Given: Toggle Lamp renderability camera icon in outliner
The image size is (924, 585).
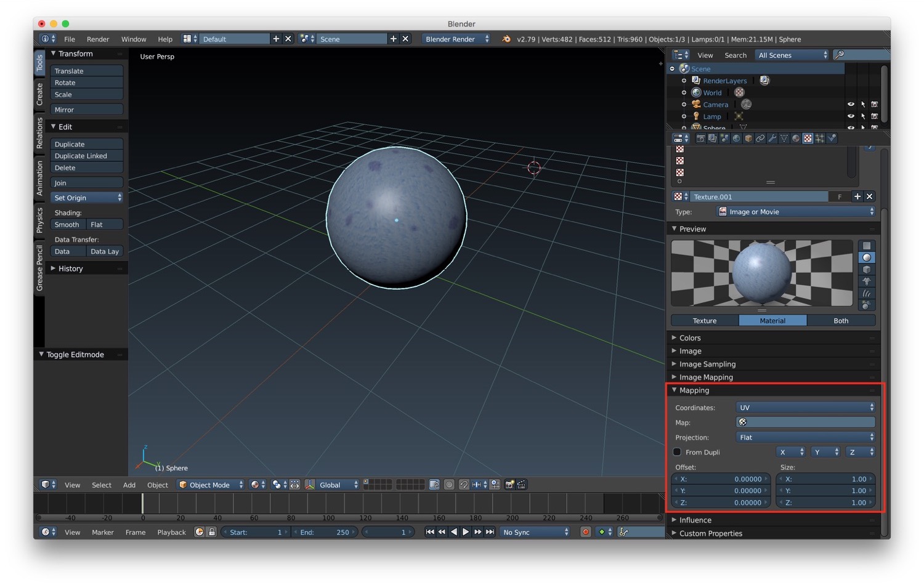Looking at the screenshot, I should (874, 116).
